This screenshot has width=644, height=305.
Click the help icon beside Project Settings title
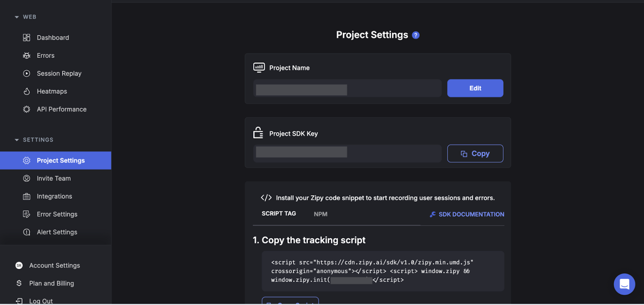416,35
